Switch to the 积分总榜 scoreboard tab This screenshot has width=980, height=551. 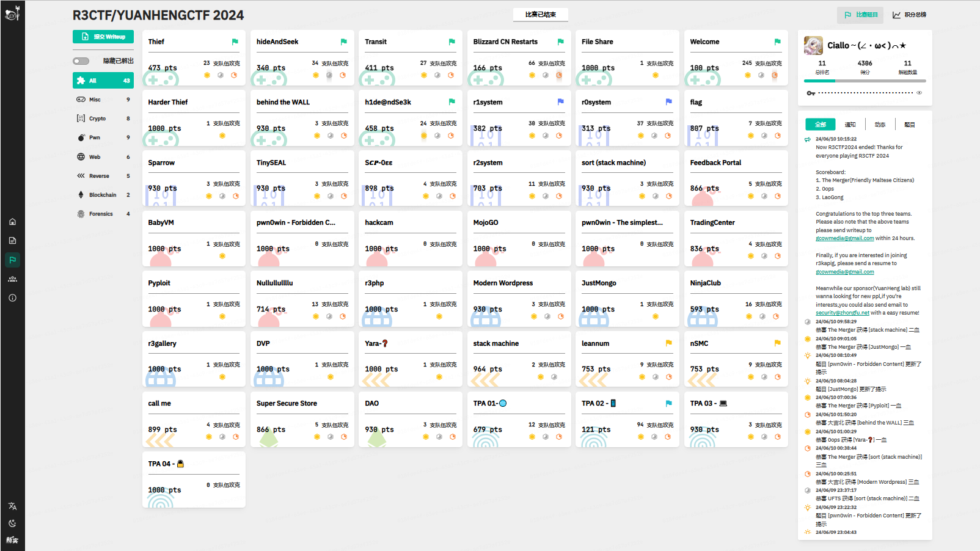point(909,15)
